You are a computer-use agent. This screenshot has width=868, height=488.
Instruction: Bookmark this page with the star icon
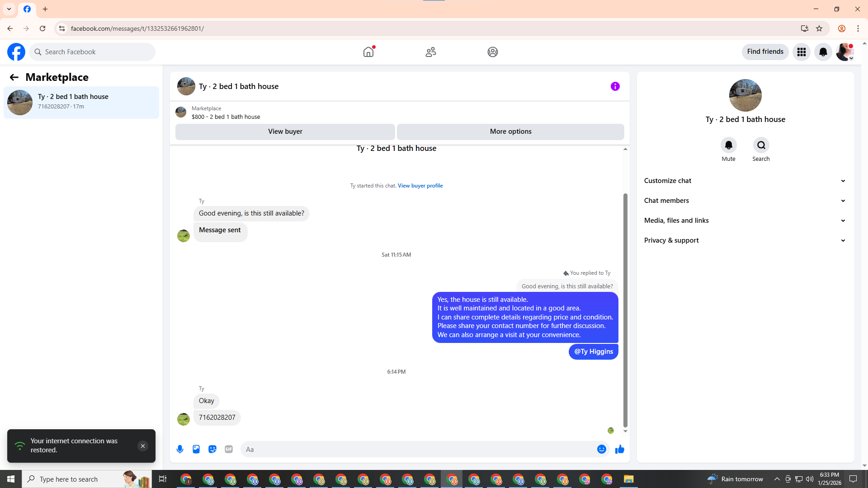point(819,28)
